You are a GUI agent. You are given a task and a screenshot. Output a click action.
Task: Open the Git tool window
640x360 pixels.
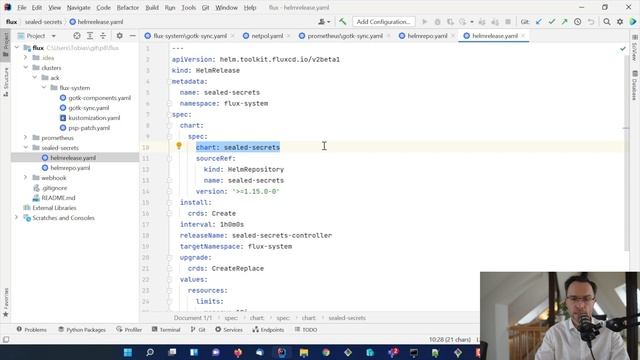(198, 329)
